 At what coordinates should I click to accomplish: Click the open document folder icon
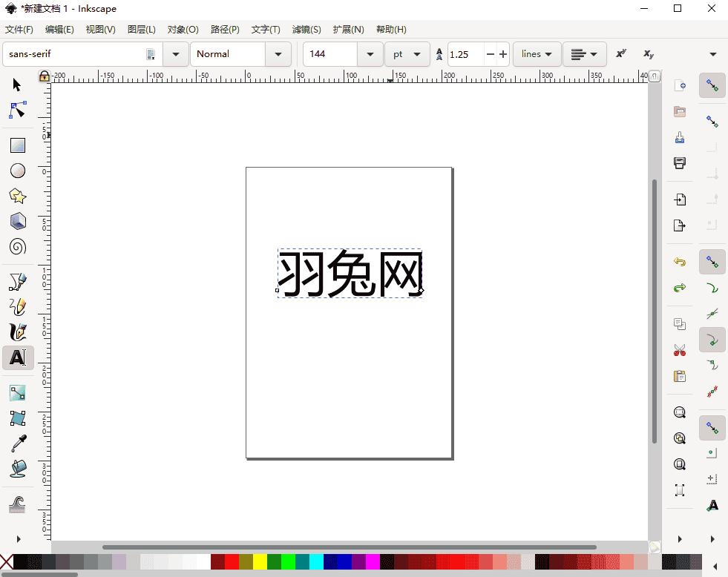(680, 111)
